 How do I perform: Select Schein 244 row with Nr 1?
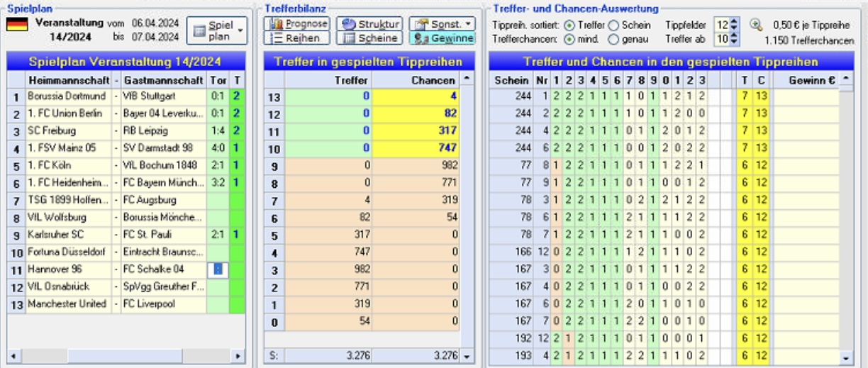pyautogui.click(x=664, y=96)
